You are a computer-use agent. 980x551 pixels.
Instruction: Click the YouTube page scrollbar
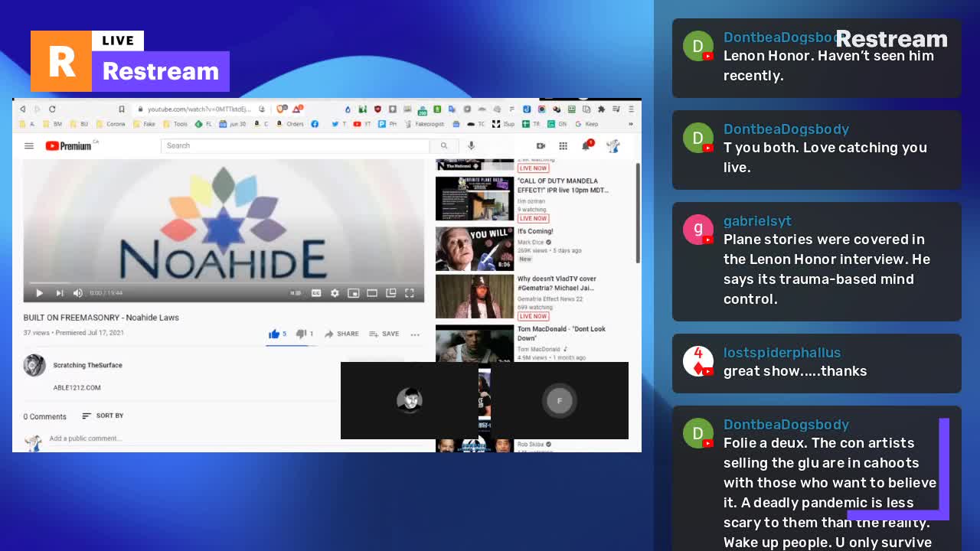pyautogui.click(x=637, y=213)
